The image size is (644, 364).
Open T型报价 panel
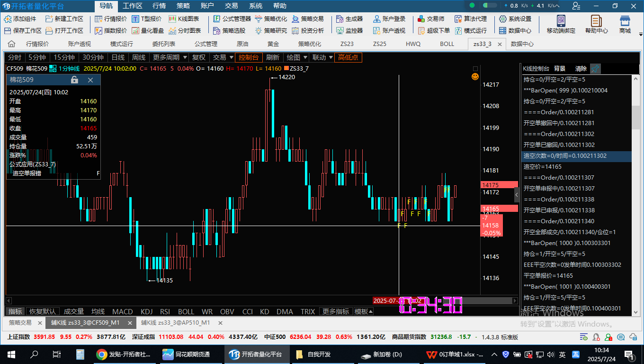(146, 19)
